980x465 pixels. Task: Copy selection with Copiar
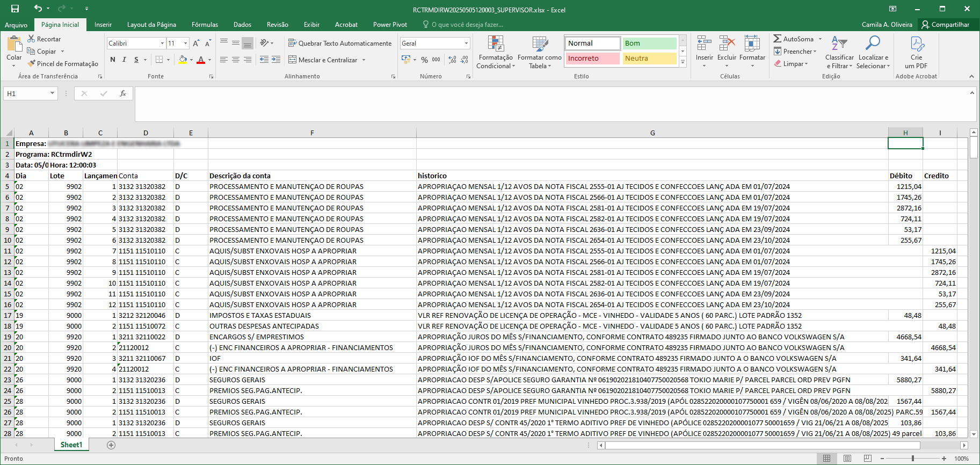(42, 52)
